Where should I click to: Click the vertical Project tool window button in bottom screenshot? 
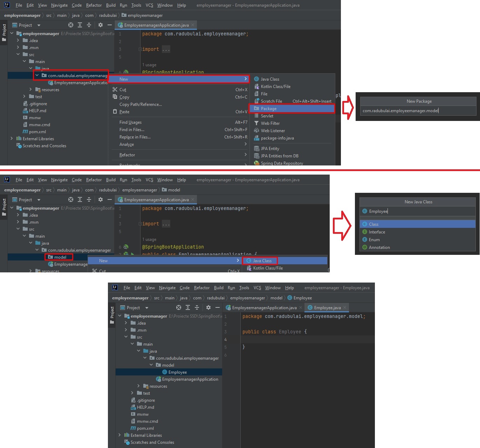click(x=112, y=315)
